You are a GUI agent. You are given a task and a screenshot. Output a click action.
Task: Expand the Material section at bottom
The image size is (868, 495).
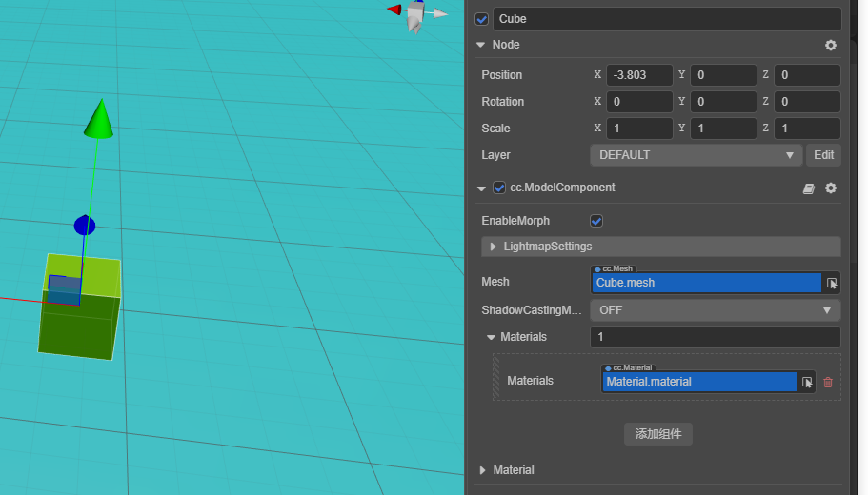pyautogui.click(x=482, y=470)
